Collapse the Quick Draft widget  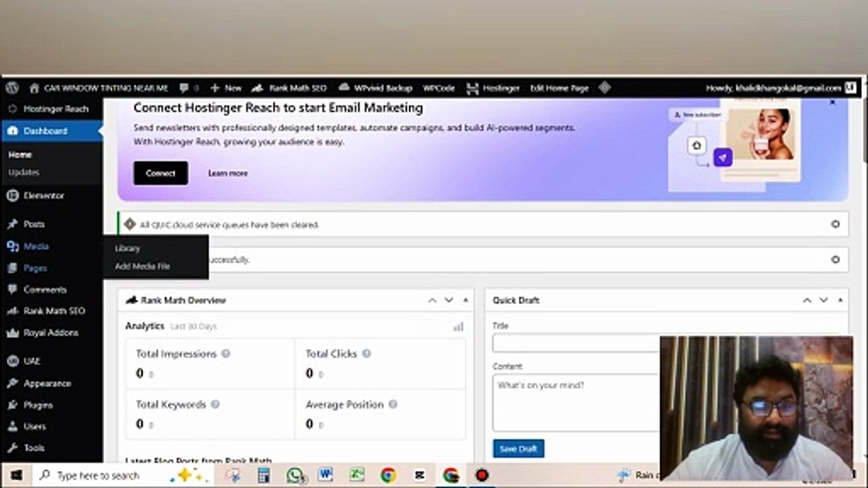tap(840, 300)
